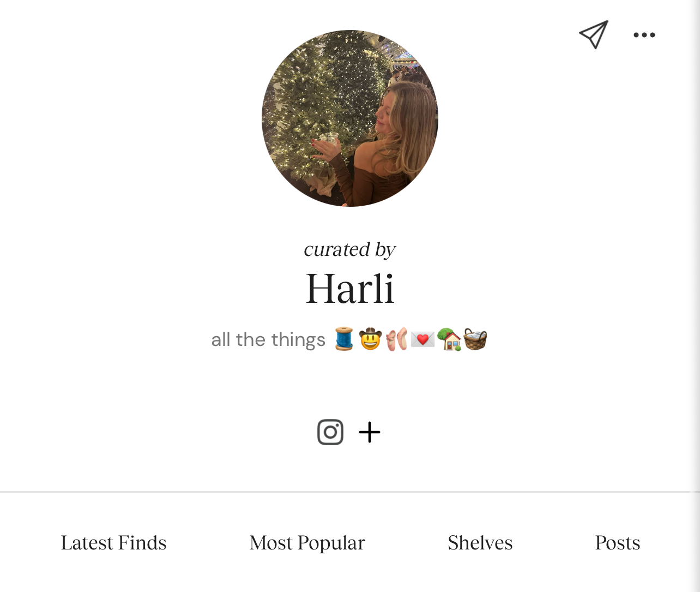Open Harli's Instagram profile icon
Screen dimensions: 700x592
(x=330, y=432)
